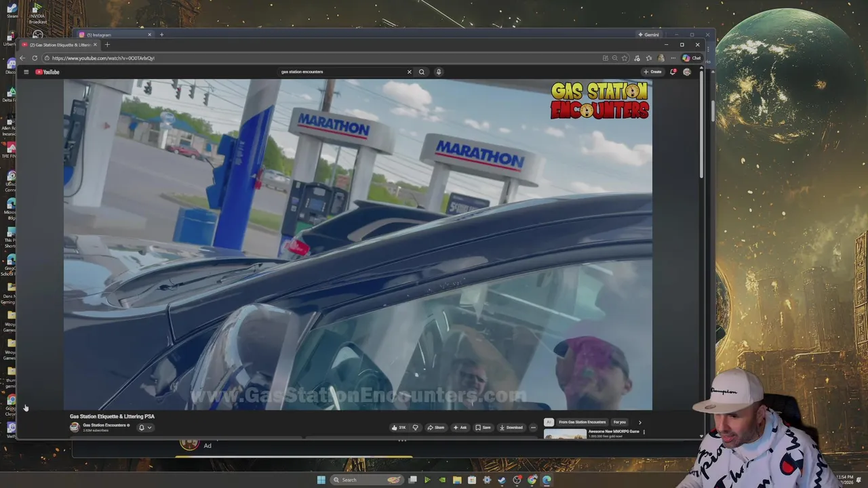Download the video
868x488 pixels.
pos(511,428)
